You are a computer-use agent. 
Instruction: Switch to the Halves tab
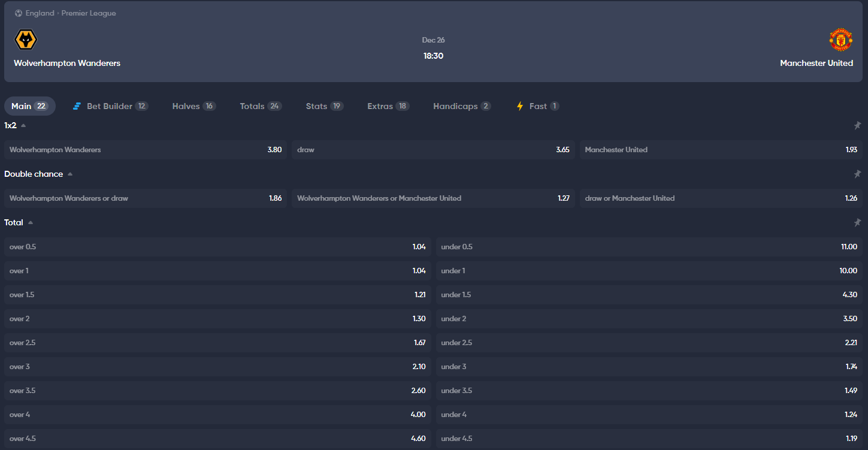point(193,106)
